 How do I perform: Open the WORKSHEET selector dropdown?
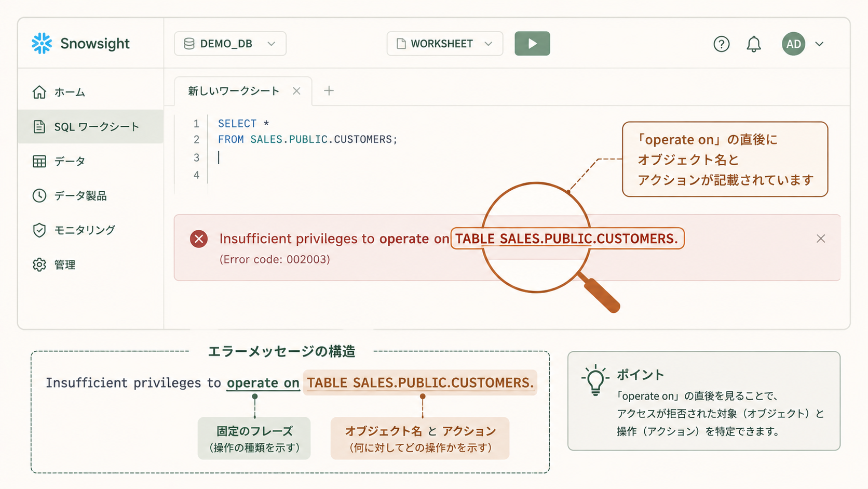tap(444, 44)
